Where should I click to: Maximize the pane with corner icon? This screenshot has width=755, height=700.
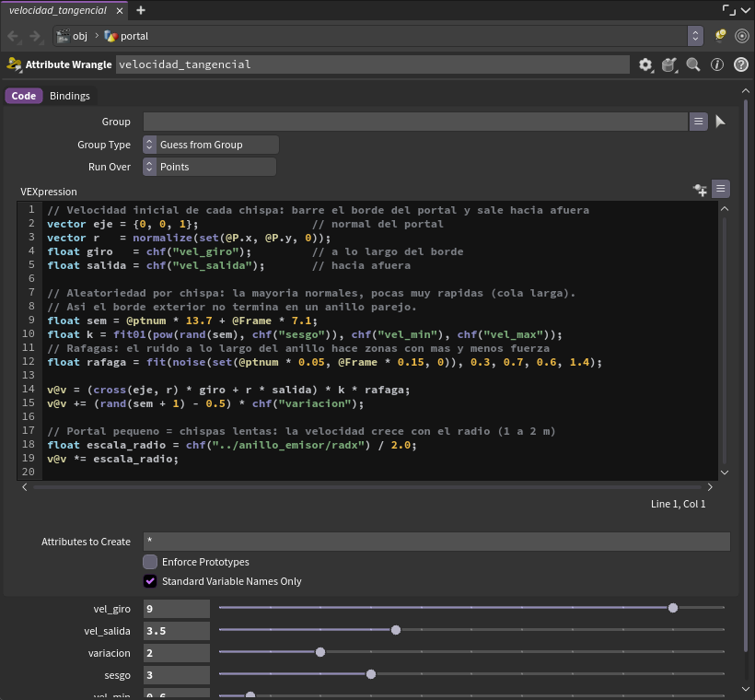[x=729, y=10]
